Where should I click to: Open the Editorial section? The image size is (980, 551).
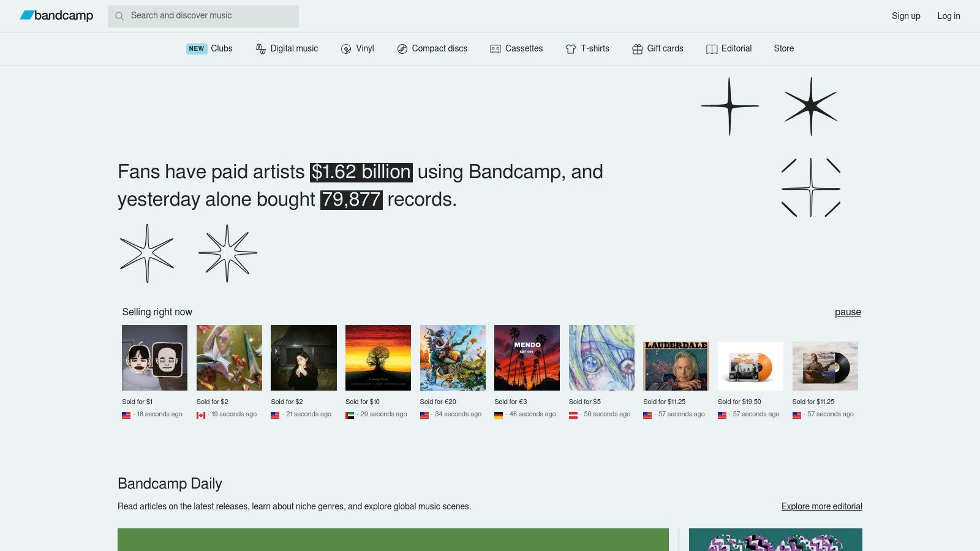click(736, 48)
